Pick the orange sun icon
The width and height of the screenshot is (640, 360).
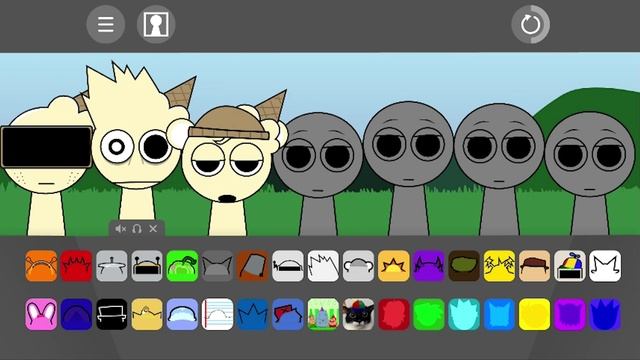(x=393, y=266)
